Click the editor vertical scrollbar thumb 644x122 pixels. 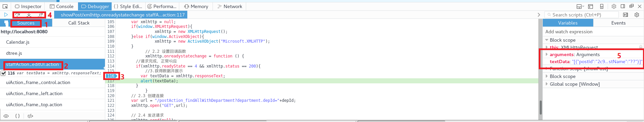(x=541, y=107)
